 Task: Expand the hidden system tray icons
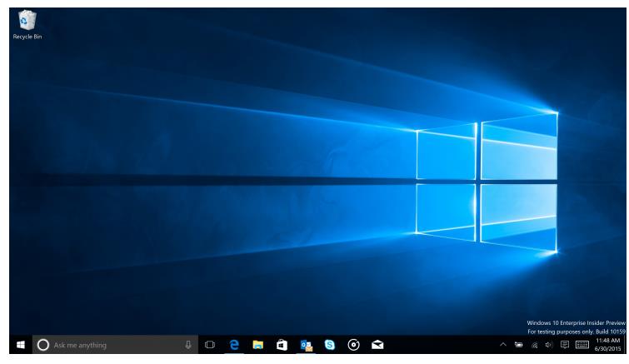(503, 344)
